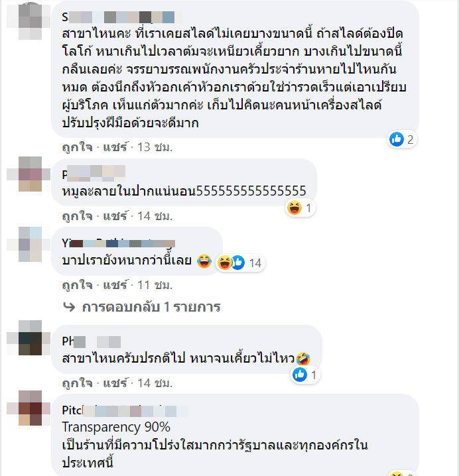This screenshot has width=459, height=476.
Task: Open the '11 ชม.' timestamp link
Action: pyautogui.click(x=155, y=285)
